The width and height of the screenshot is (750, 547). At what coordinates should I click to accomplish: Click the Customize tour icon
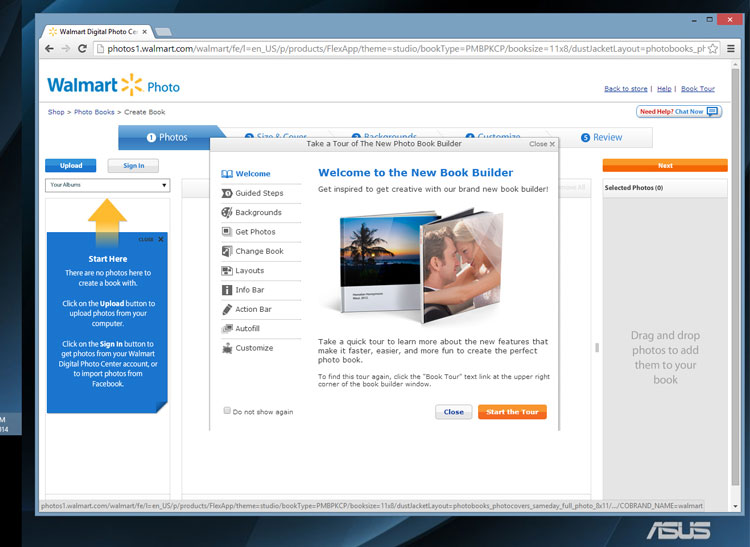point(227,348)
